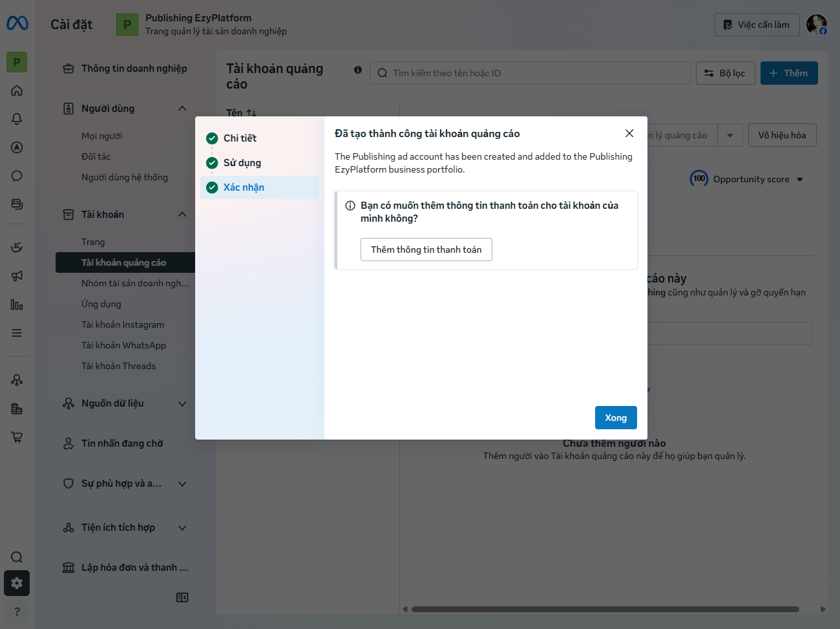Click the search magnifier icon in left rail
The height and width of the screenshot is (629, 840).
click(17, 557)
